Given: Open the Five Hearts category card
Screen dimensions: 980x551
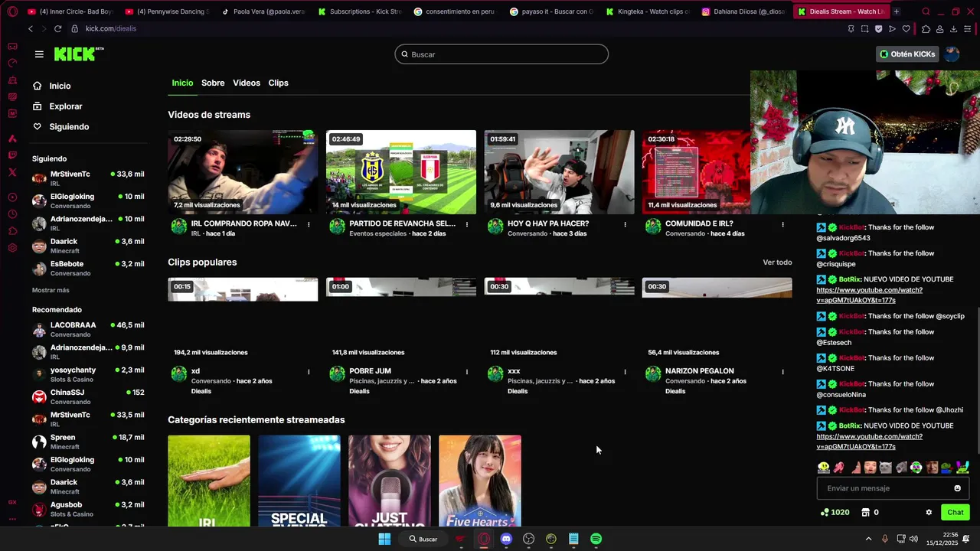Looking at the screenshot, I should [480, 481].
